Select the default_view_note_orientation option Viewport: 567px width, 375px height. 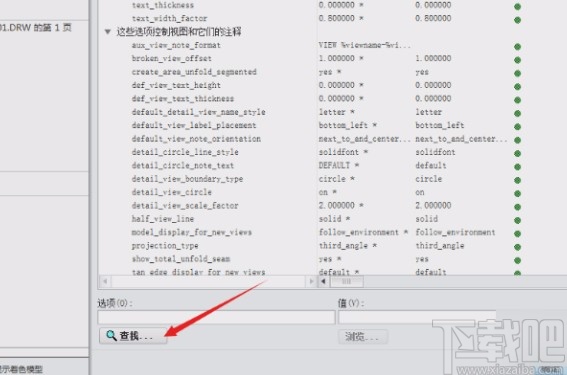[x=196, y=139]
